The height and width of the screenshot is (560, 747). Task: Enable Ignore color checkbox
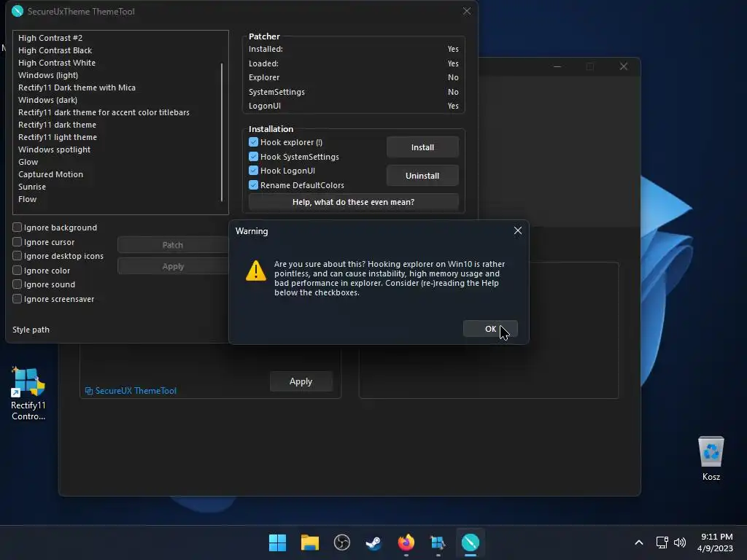click(x=18, y=270)
